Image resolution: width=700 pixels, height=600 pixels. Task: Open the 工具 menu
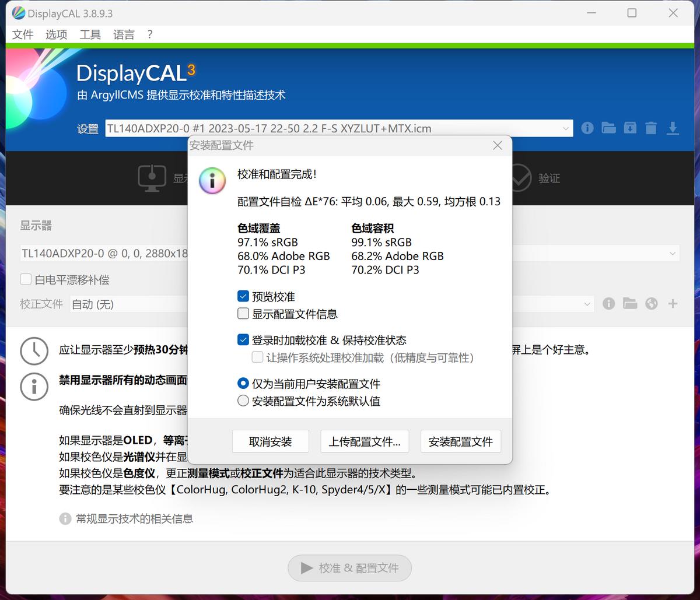(90, 34)
